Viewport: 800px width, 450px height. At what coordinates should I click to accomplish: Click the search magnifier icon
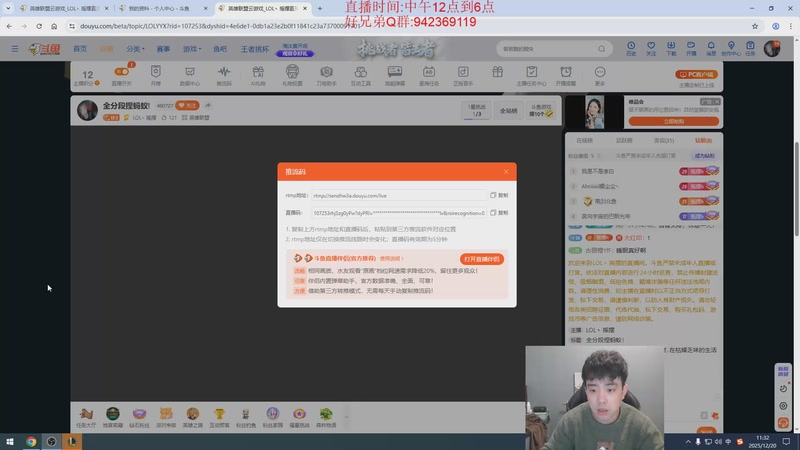pos(602,49)
